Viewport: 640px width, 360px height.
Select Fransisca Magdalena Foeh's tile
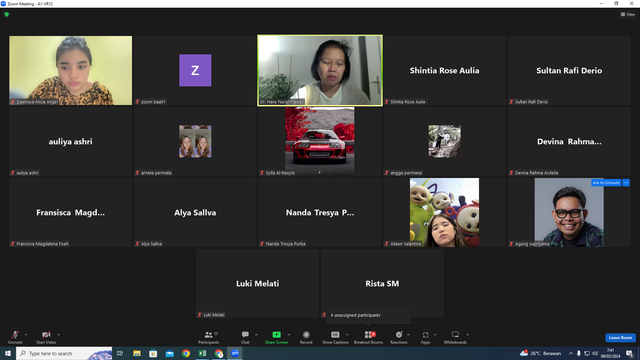pyautogui.click(x=71, y=212)
